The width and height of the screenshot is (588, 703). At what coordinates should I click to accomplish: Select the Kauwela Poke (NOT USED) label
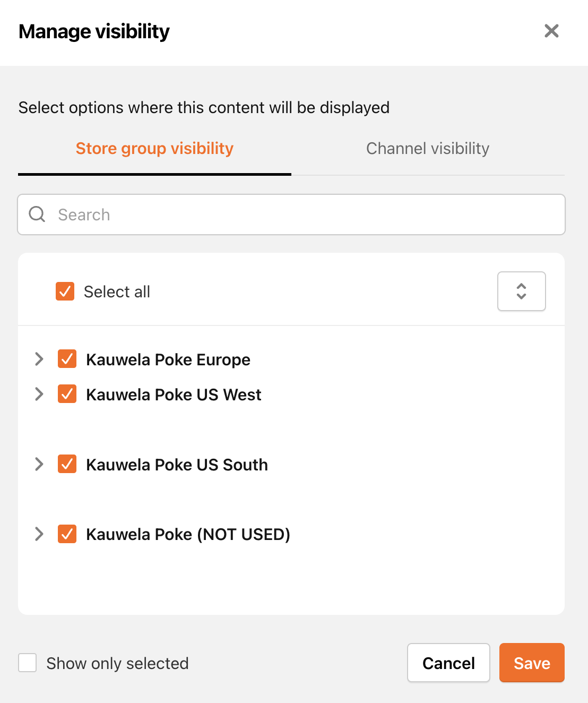(x=188, y=534)
